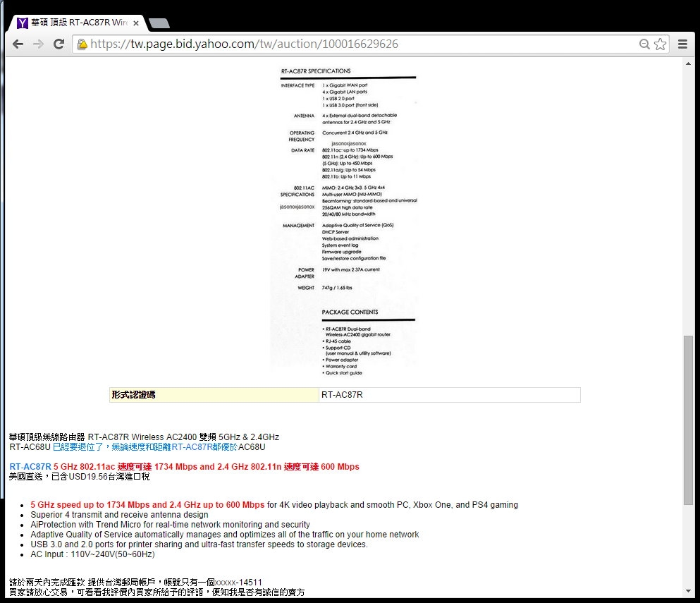This screenshot has height=603, width=700.
Task: Click the 美國直送 USD19.56 import tax line
Action: tap(80, 477)
